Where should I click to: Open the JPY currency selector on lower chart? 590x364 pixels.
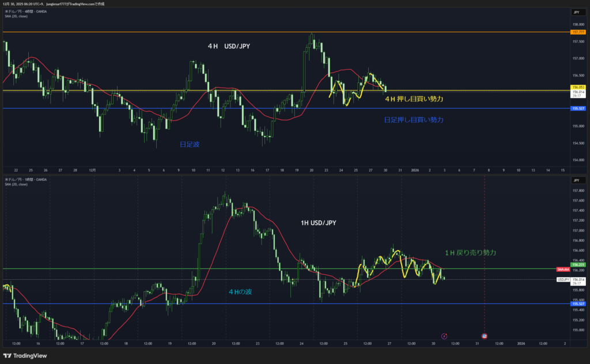[x=576, y=180]
